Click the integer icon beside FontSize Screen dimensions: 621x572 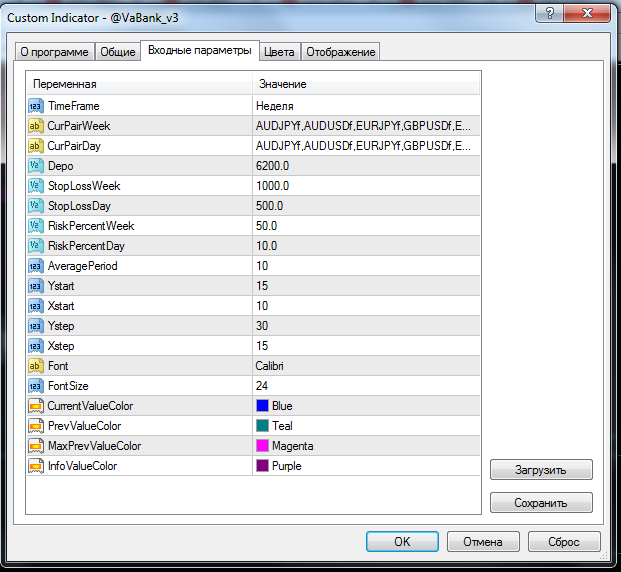[36, 386]
